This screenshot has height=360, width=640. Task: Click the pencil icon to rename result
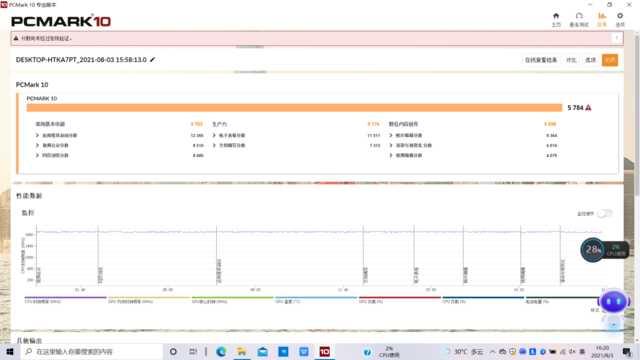pos(152,60)
